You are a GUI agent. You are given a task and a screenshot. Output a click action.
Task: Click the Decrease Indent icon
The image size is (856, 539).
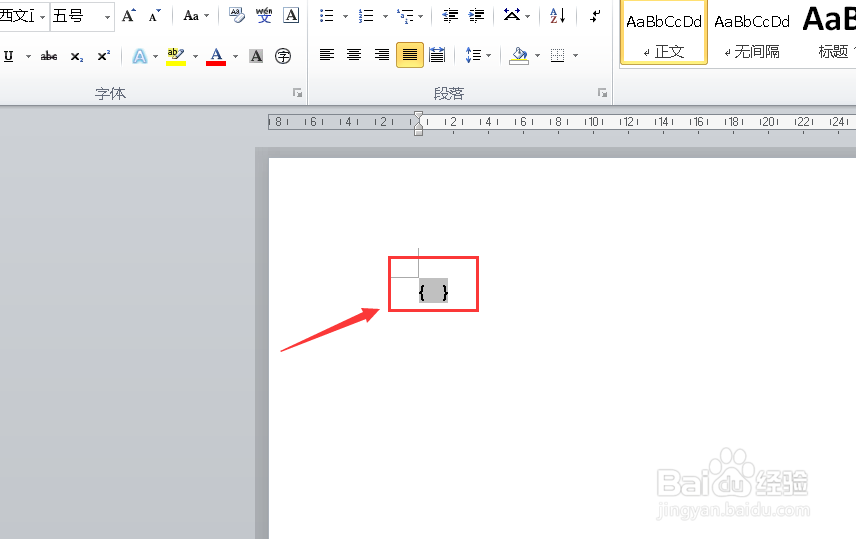450,16
